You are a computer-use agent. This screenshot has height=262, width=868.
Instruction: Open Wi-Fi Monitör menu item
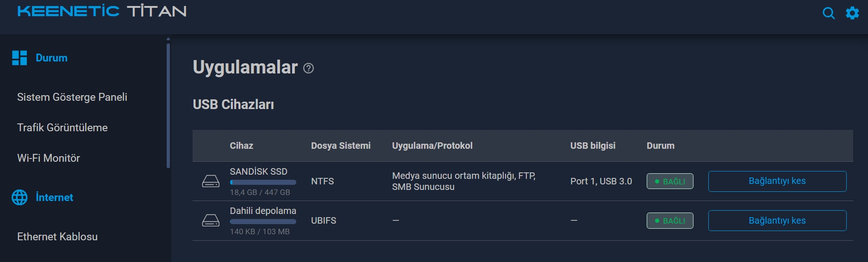tap(49, 158)
